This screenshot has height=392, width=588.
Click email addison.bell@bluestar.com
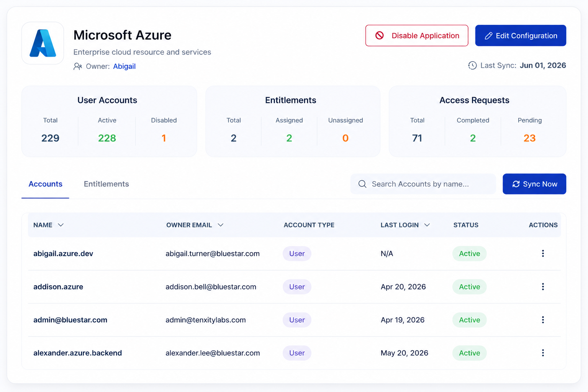coord(211,287)
